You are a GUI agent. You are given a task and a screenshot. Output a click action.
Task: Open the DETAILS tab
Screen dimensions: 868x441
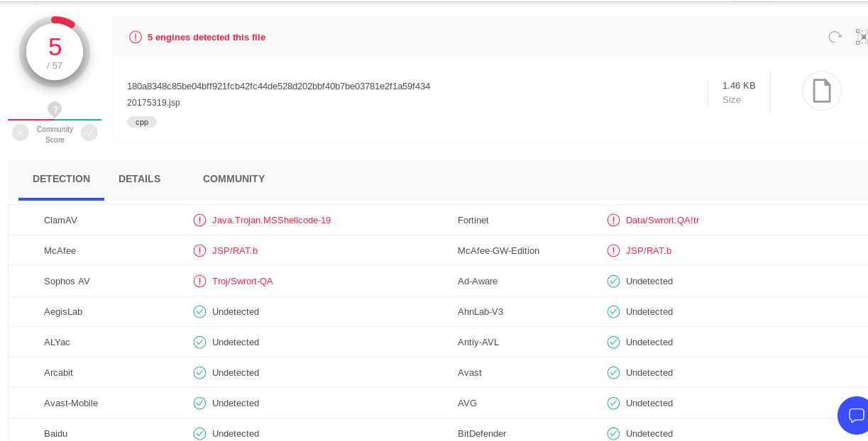(x=139, y=179)
